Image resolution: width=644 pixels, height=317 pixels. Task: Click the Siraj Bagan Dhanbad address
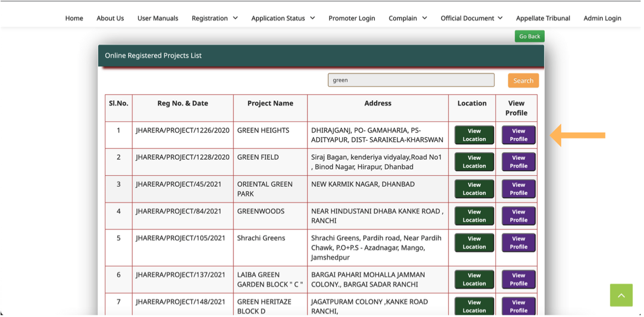pyautogui.click(x=377, y=162)
